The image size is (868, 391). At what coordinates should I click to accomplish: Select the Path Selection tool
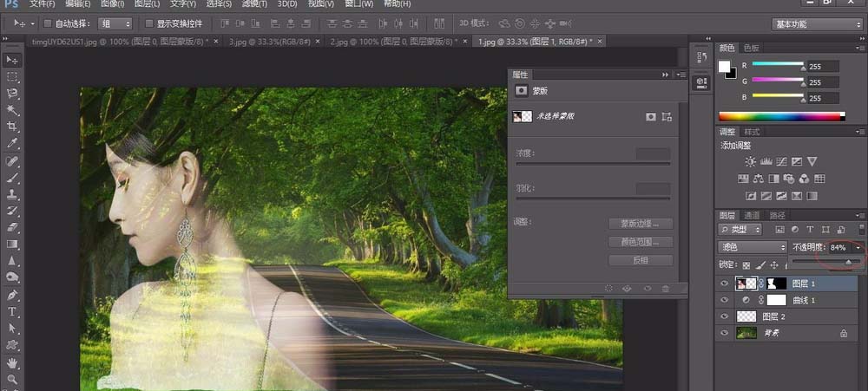[11, 329]
